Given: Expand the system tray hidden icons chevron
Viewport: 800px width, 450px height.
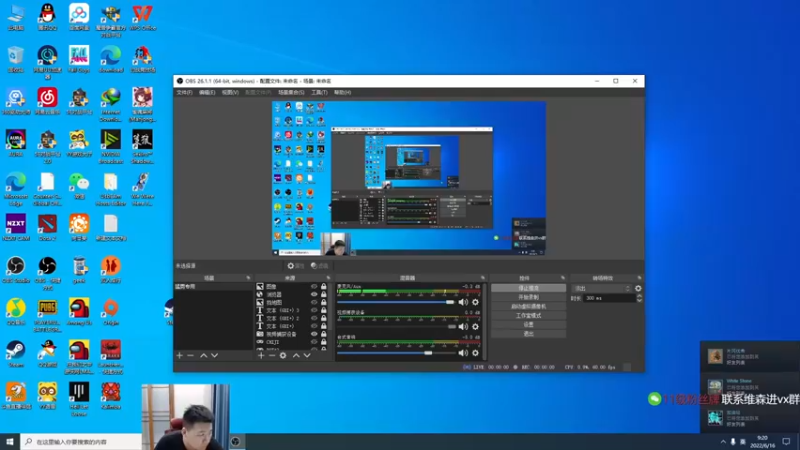Looking at the screenshot, I should coord(723,442).
